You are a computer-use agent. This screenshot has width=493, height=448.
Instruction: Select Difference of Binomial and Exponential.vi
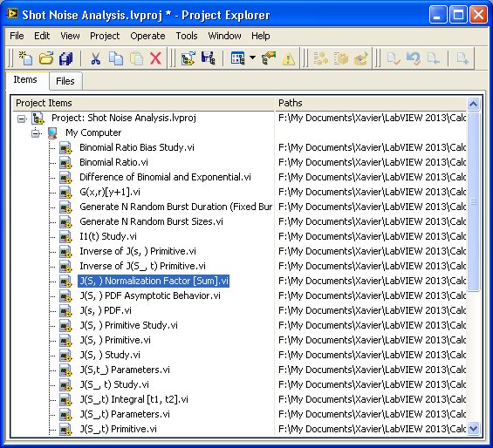click(165, 177)
